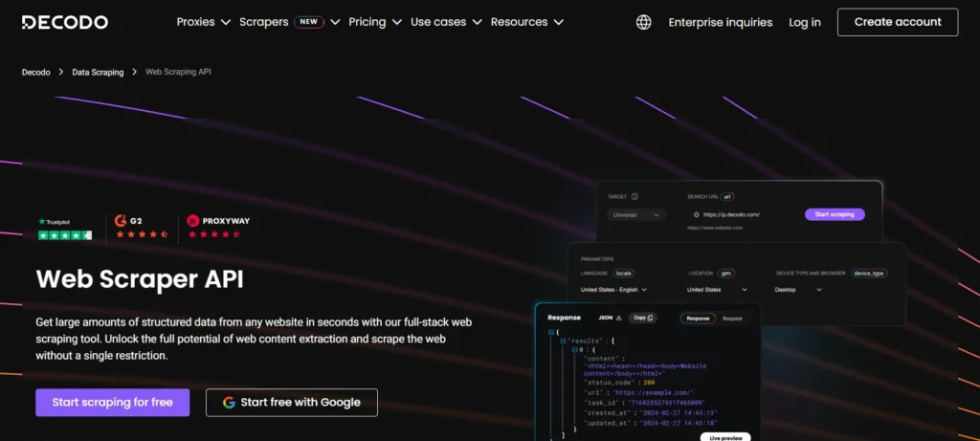
Task: Click the geo parameter tag
Action: (x=726, y=273)
